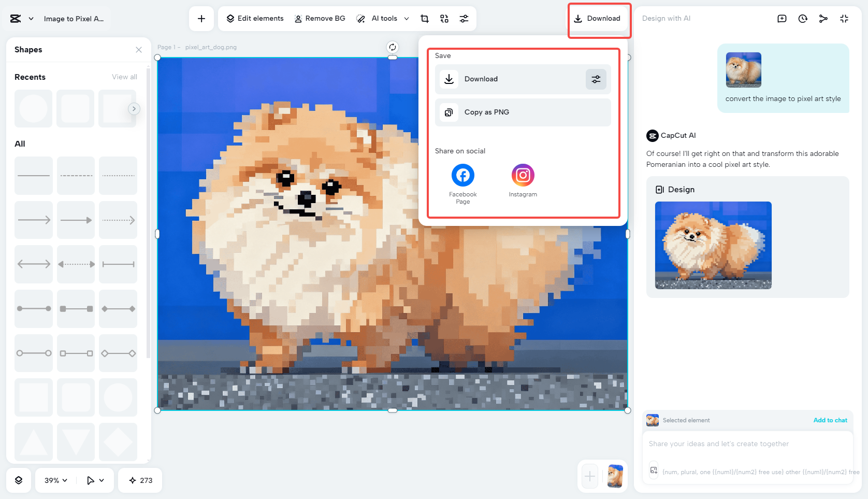Open the new chat icon in AI panel
This screenshot has height=499, width=868.
[782, 18]
